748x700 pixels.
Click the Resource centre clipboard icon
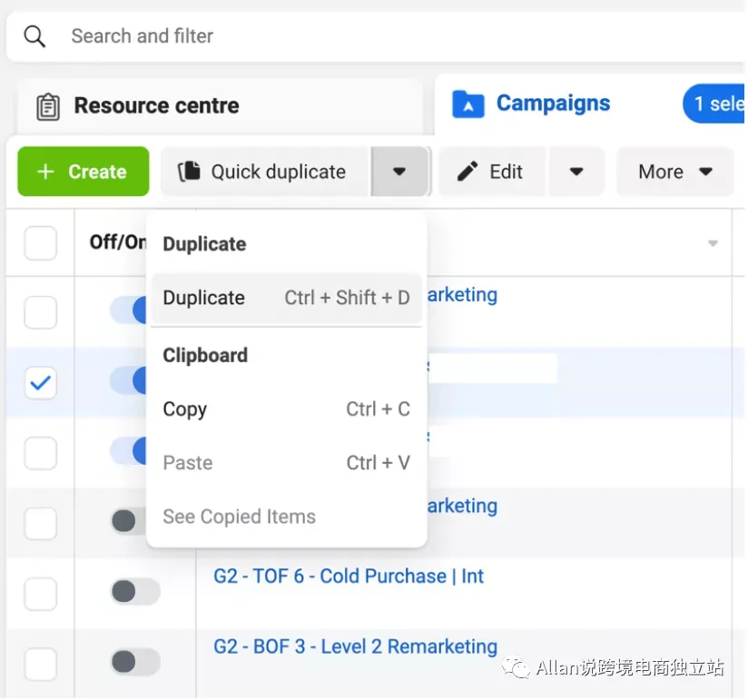point(47,106)
